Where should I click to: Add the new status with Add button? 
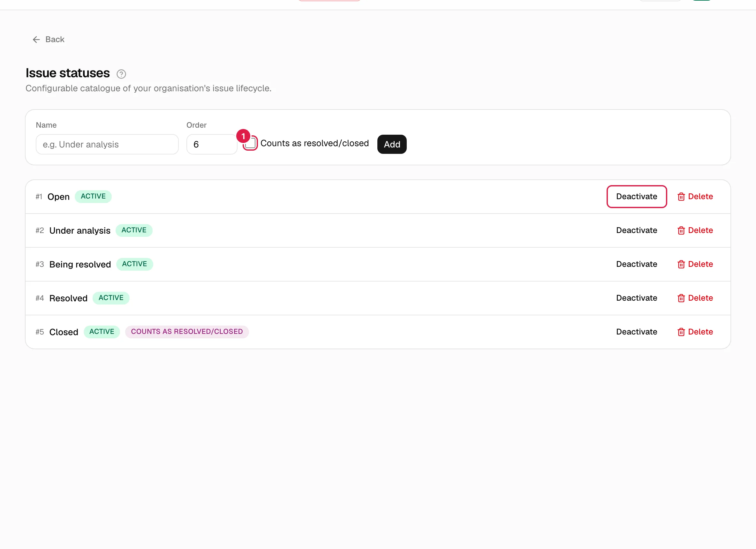(x=392, y=144)
